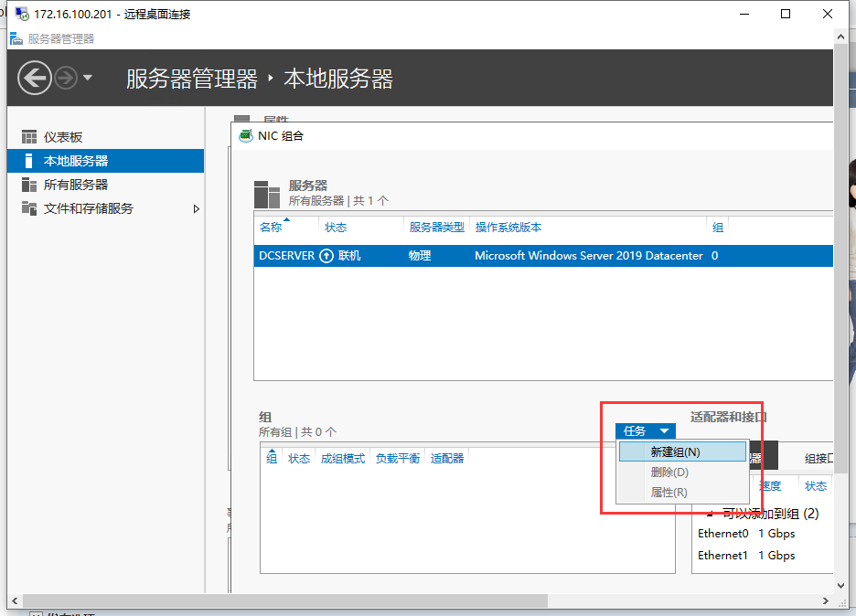Sort teams by 状态 column header

click(x=299, y=459)
